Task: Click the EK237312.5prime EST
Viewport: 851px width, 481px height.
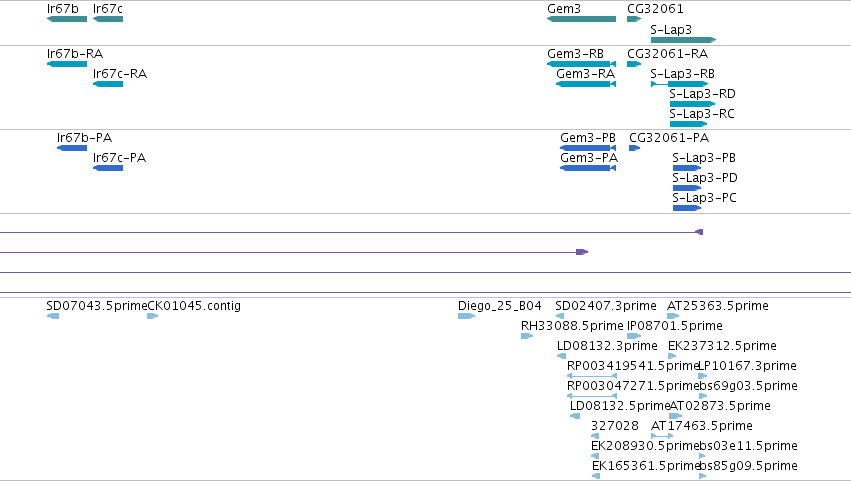Action: [x=672, y=357]
